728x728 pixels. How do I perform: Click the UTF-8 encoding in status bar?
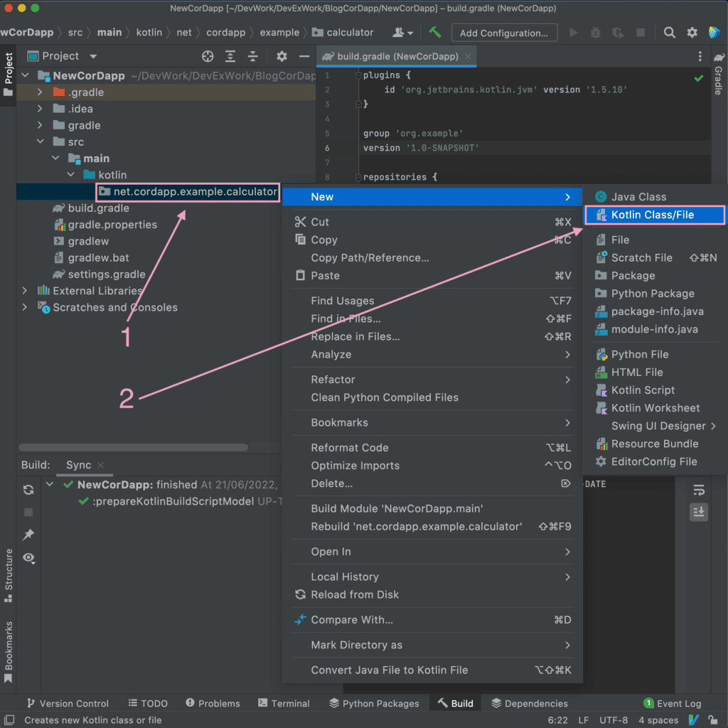614,720
